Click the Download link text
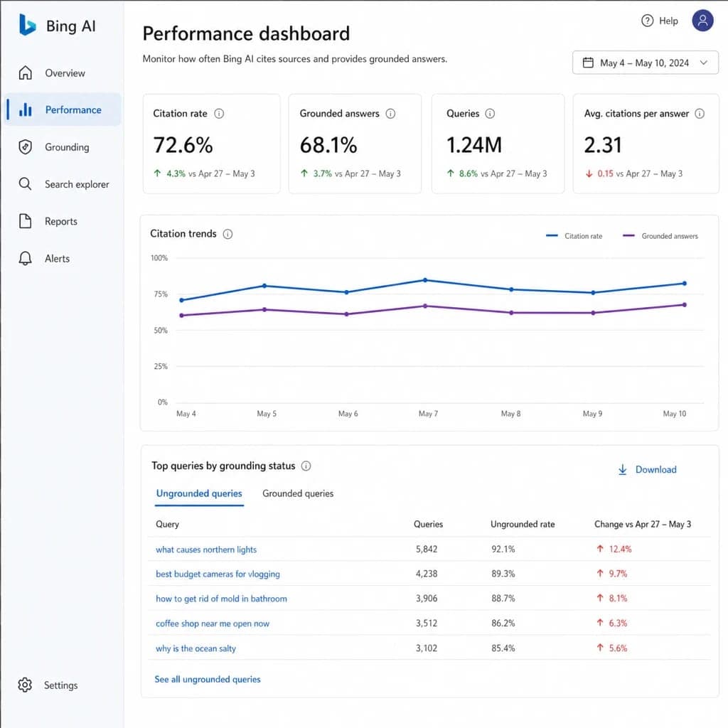The image size is (728, 728). point(655,469)
